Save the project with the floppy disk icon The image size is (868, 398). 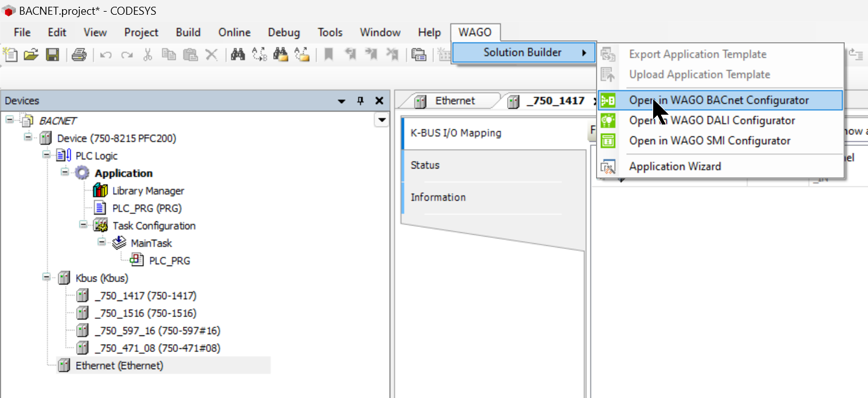[52, 55]
